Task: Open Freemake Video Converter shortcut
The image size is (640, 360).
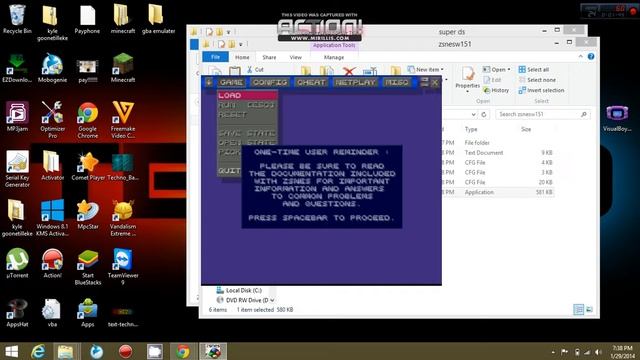Action: [x=122, y=119]
